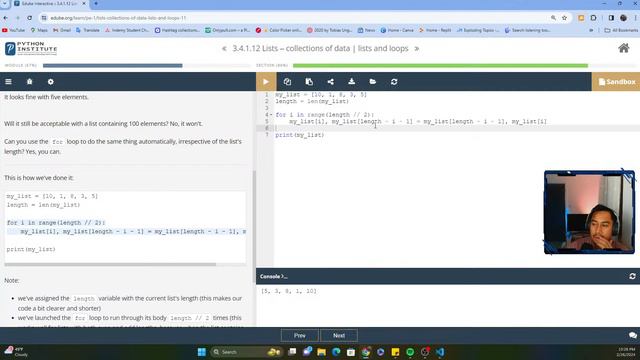Open the All Bookmarks folder
Viewport: 640px width, 360px height.
pos(621,30)
